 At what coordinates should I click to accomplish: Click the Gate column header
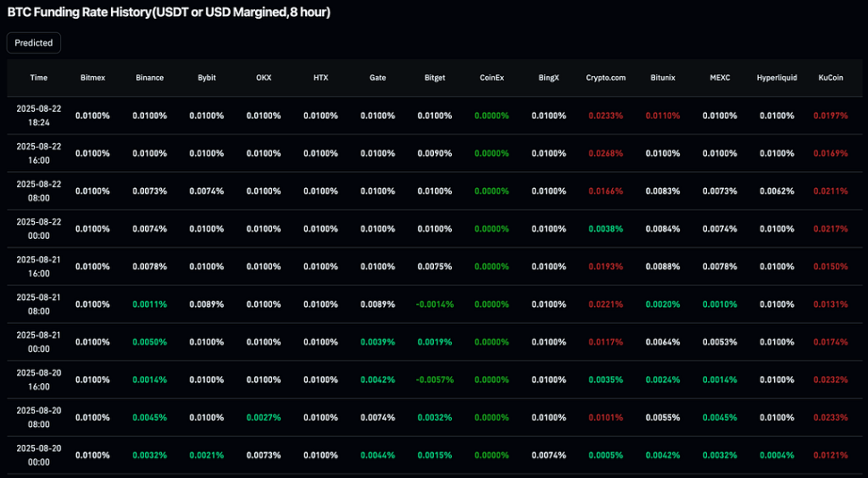378,78
